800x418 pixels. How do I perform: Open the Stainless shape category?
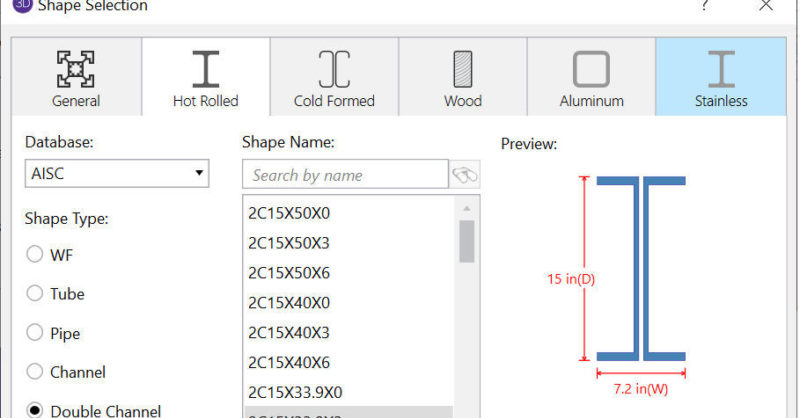coord(720,68)
